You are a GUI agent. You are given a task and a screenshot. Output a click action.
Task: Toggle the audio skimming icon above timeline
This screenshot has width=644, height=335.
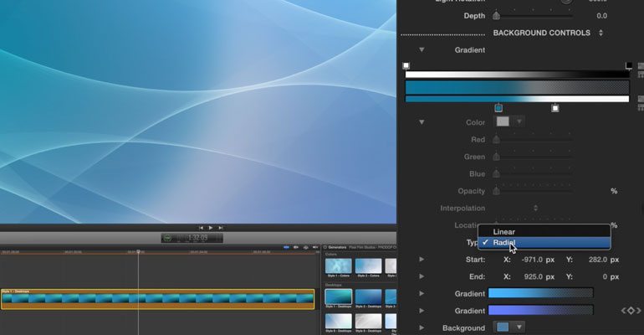click(x=296, y=247)
